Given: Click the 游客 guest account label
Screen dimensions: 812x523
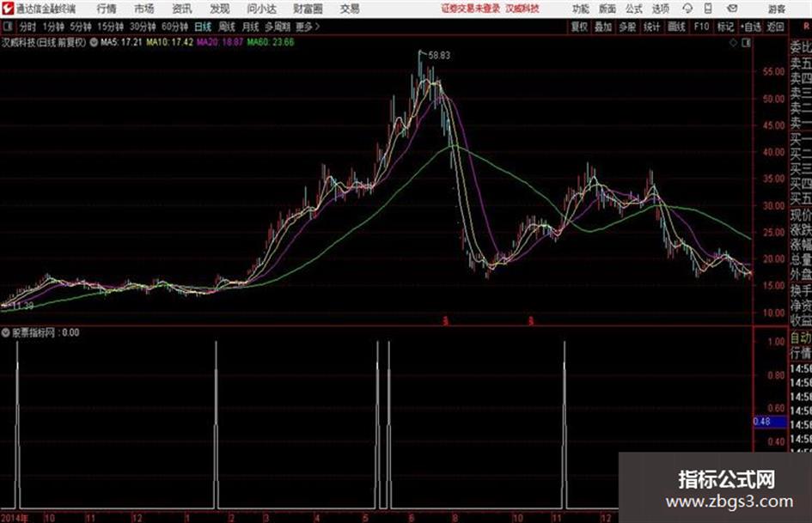Looking at the screenshot, I should (x=777, y=9).
